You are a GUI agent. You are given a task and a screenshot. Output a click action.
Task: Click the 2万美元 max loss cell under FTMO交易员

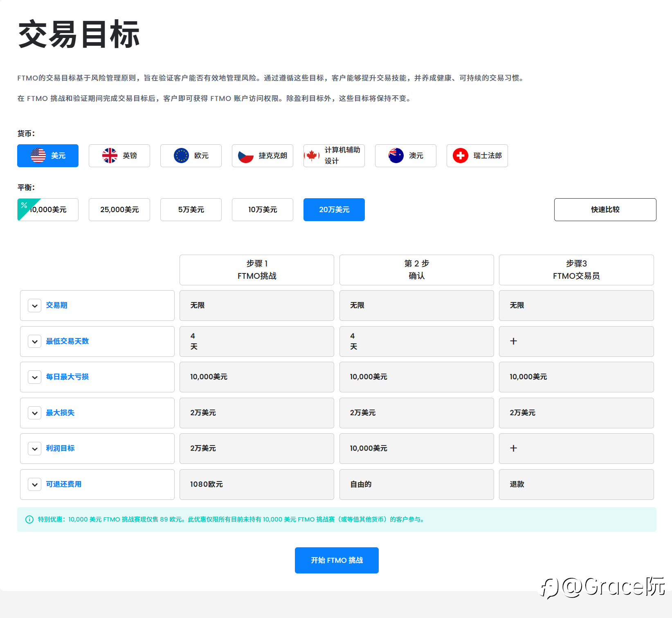tap(576, 413)
